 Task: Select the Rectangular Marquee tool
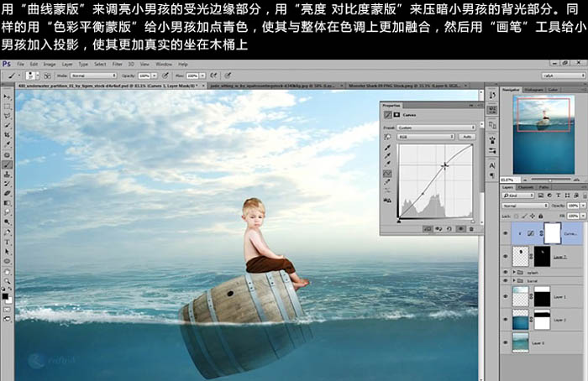pos(7,107)
